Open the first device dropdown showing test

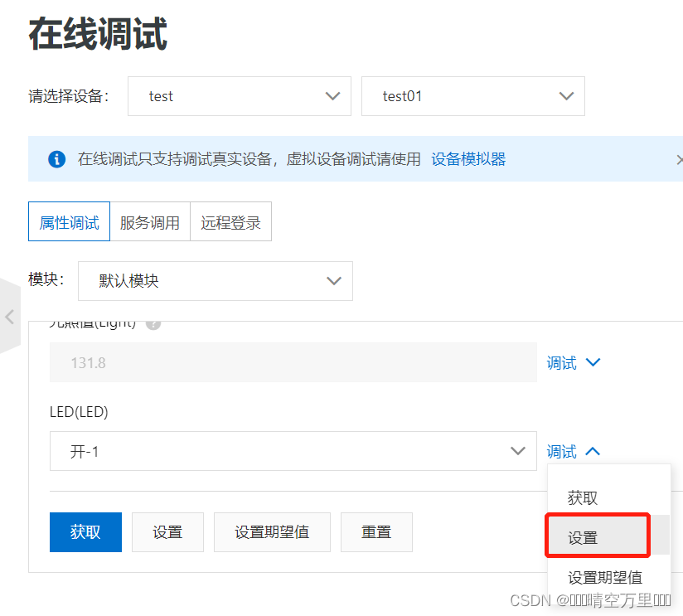(x=240, y=96)
